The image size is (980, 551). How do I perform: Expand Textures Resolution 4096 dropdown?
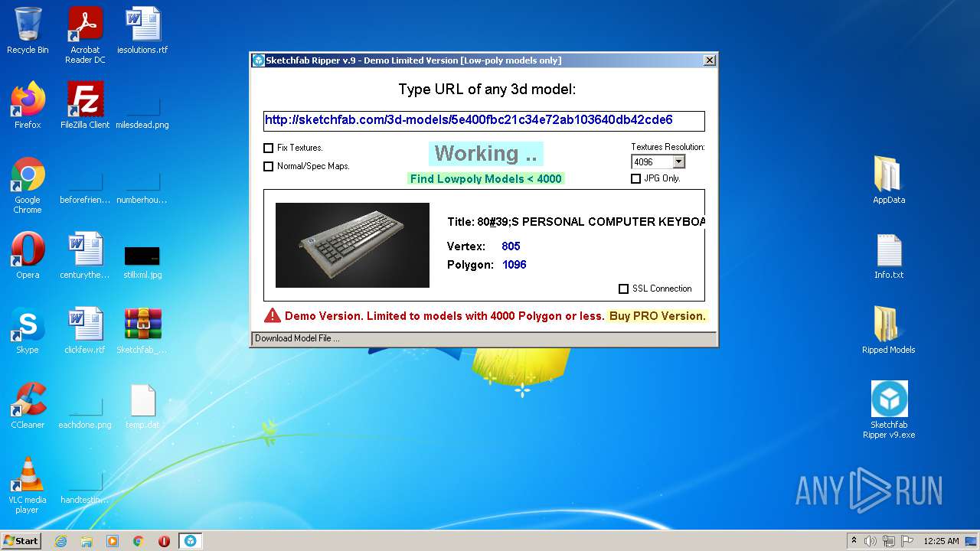click(x=678, y=161)
